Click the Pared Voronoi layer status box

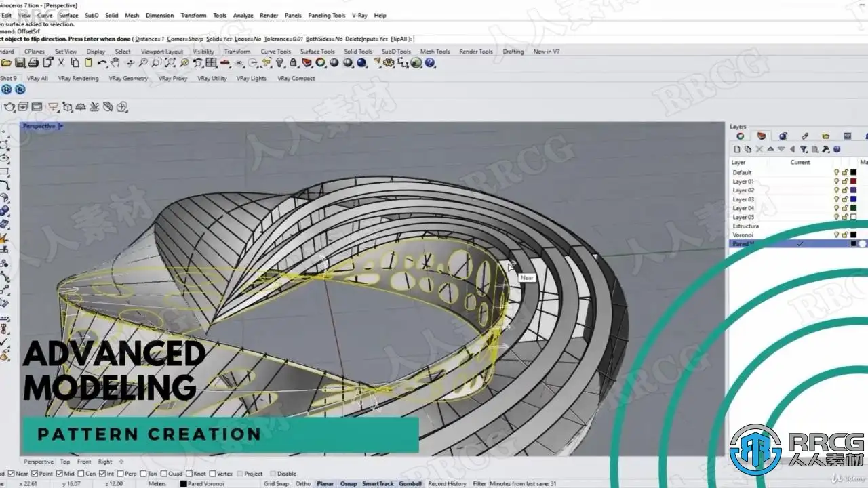click(x=201, y=483)
